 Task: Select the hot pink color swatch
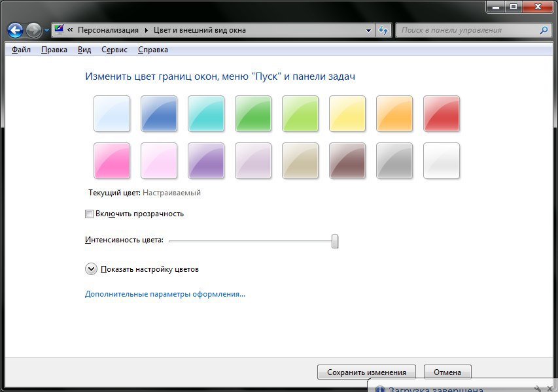click(112, 161)
